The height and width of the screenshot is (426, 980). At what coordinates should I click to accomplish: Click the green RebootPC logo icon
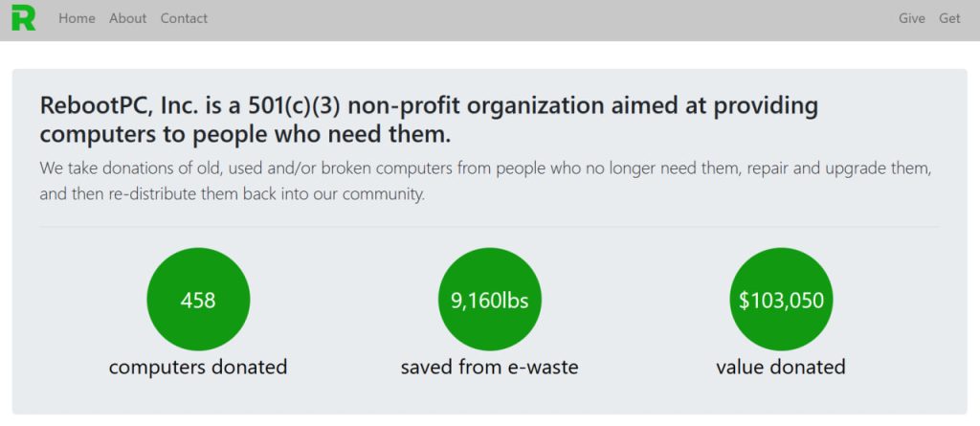[x=23, y=18]
